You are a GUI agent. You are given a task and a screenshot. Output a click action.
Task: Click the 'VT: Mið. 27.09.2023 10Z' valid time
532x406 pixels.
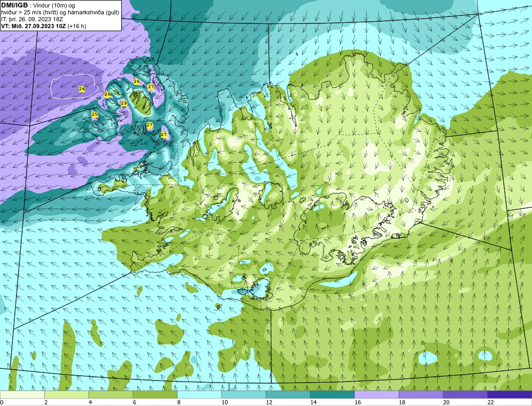coord(34,26)
